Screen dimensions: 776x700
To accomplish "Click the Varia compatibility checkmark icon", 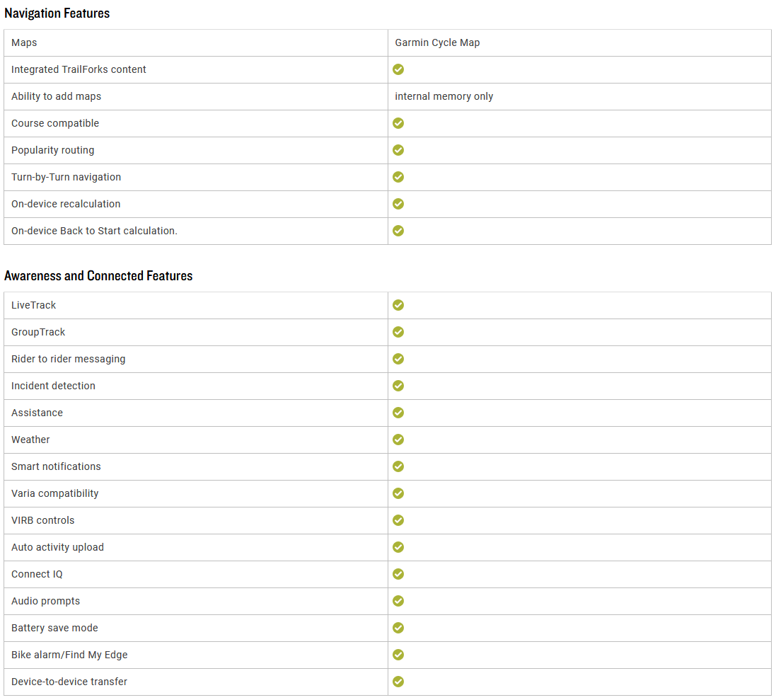I will click(398, 493).
